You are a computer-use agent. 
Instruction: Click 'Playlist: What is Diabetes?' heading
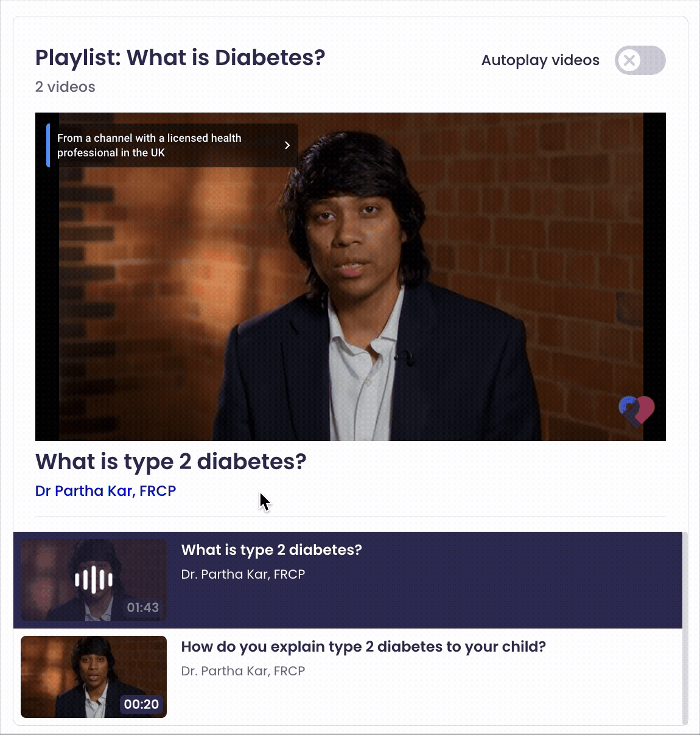coord(180,58)
